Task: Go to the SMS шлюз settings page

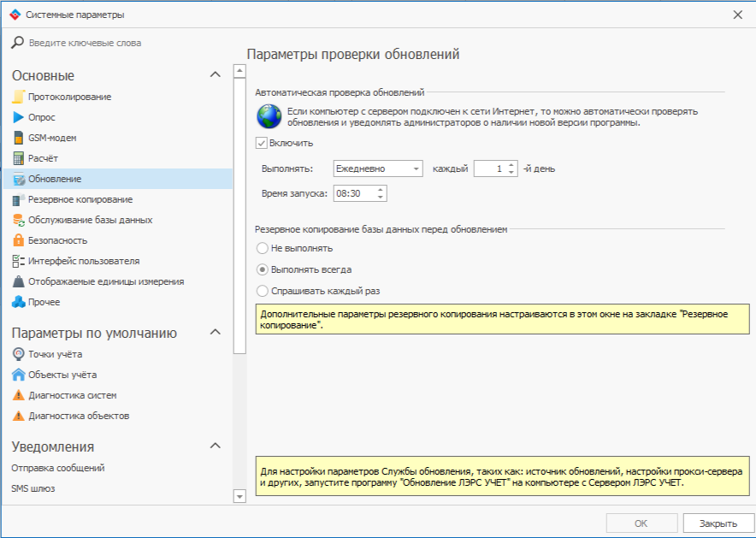Action: point(33,488)
